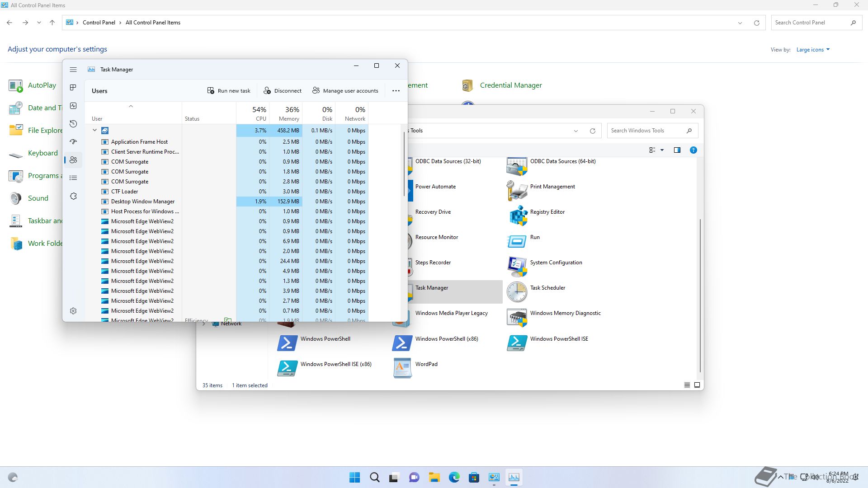
Task: Open Microsoft Edge from taskbar
Action: [454, 477]
